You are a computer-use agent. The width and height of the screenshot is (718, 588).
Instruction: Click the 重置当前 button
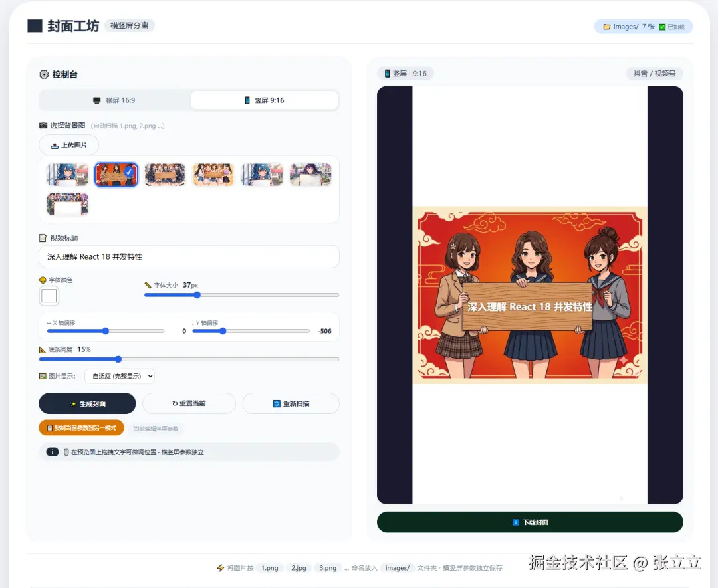click(x=189, y=403)
